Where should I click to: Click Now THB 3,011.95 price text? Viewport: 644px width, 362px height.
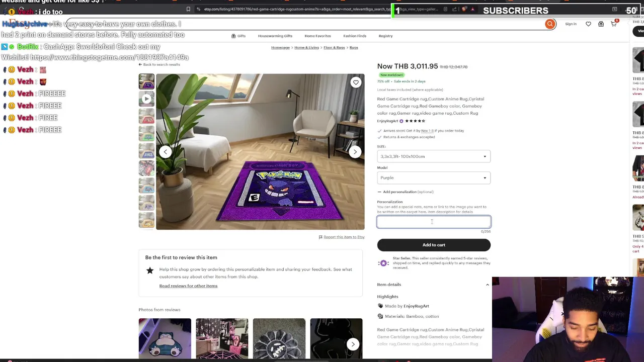(x=408, y=66)
